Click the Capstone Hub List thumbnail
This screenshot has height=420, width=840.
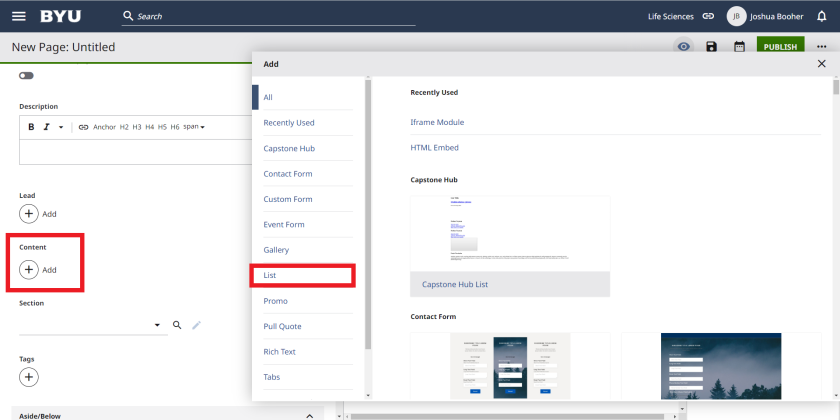click(x=509, y=233)
